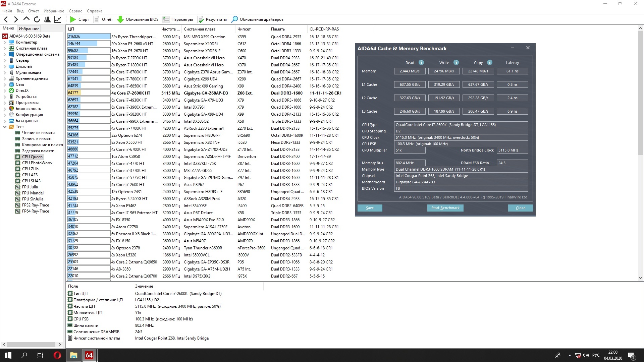Select the 6x Core i7-8700K HT row
This screenshot has height=362, width=644.
pyautogui.click(x=204, y=72)
